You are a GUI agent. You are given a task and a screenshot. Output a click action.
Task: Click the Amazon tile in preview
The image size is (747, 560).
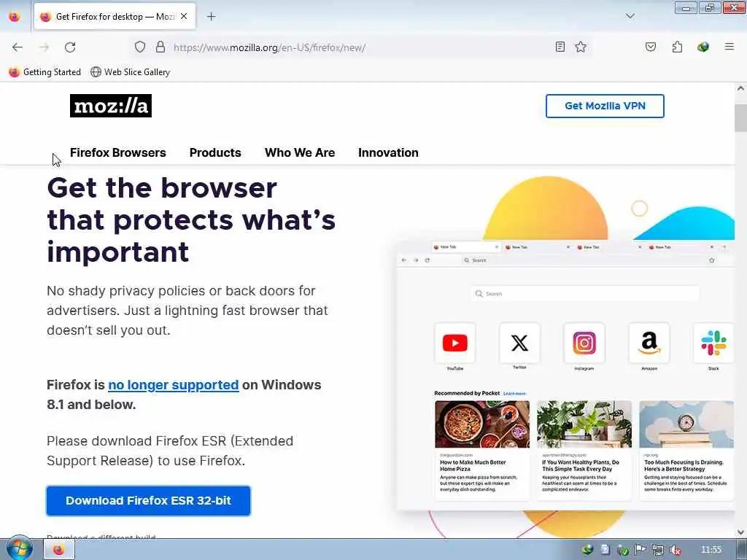tap(649, 343)
